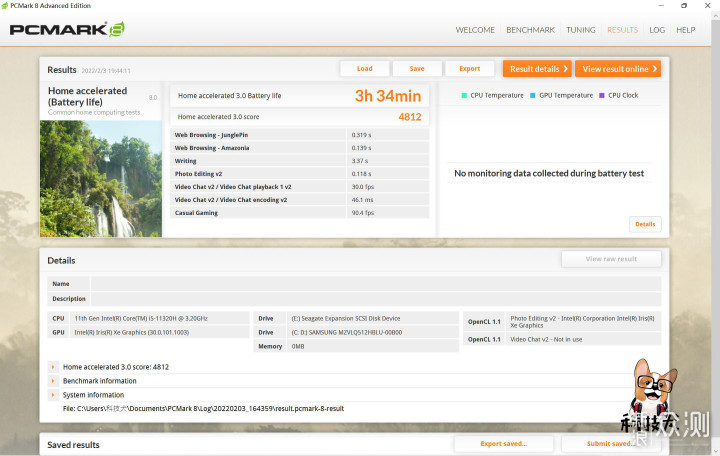This screenshot has width=720, height=456.
Task: Click View raw result button
Action: point(611,259)
